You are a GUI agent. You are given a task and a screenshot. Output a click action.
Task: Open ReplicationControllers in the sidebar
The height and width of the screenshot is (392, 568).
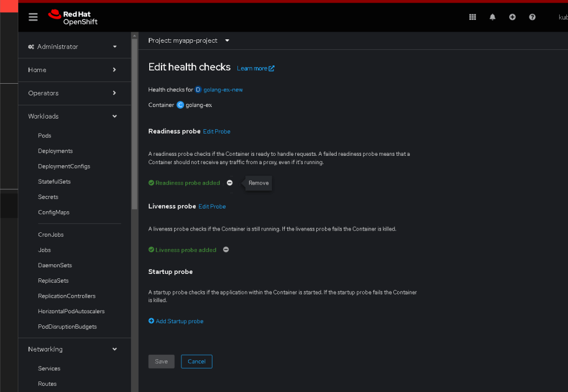(67, 296)
